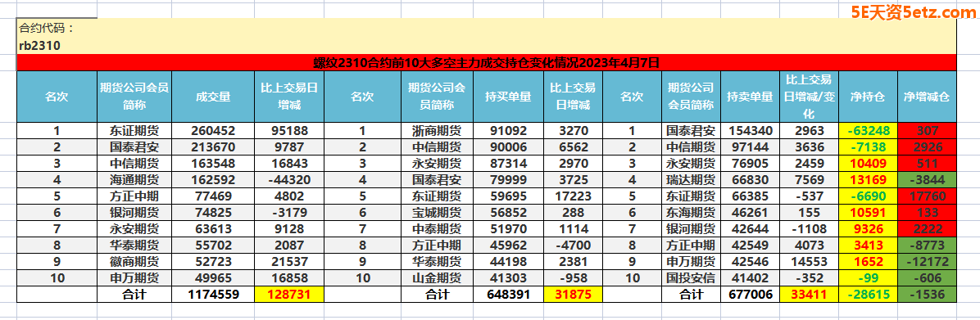Select the -44320 decrease cell
This screenshot has width=980, height=320.
click(289, 180)
